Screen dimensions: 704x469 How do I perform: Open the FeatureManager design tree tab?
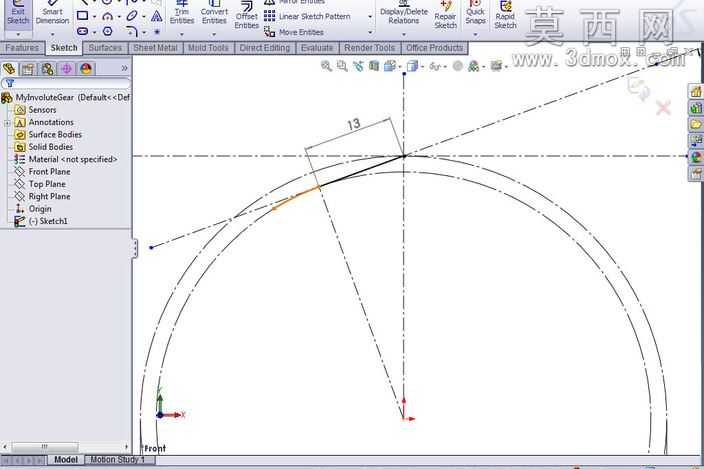9,69
